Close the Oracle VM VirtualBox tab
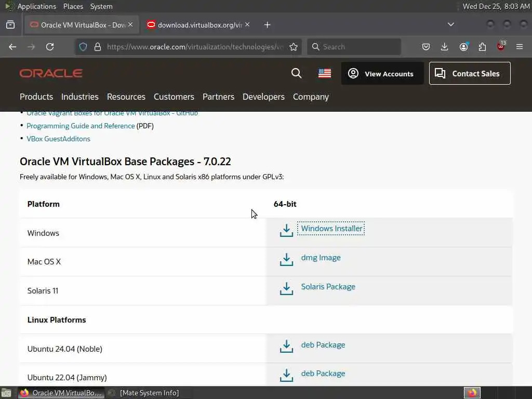This screenshot has height=399, width=532. tap(130, 25)
